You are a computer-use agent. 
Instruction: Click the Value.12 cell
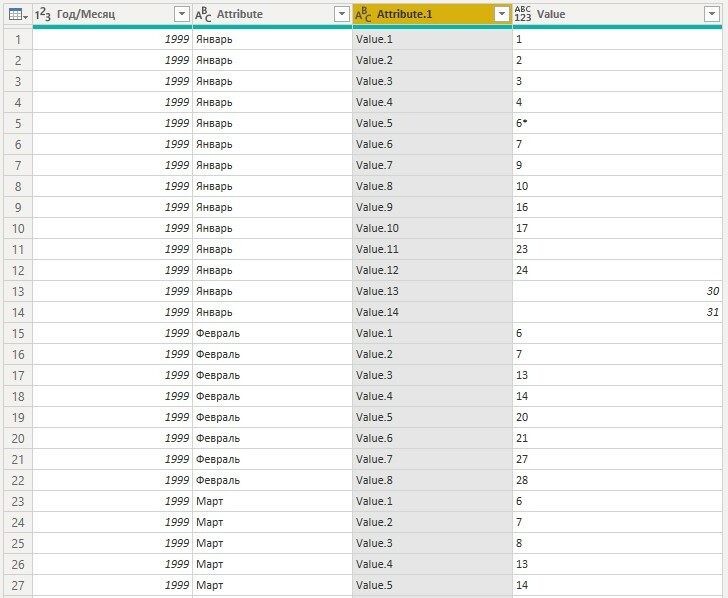(432, 270)
